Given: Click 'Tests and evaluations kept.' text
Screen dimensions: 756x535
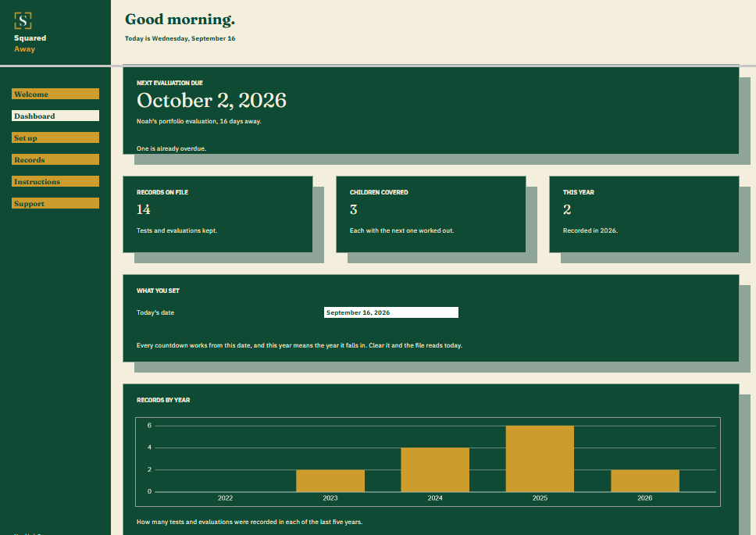Looking at the screenshot, I should coord(177,230).
